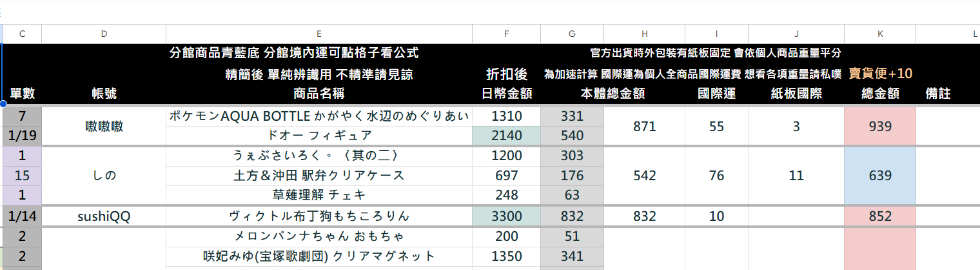Select the 賣貨便+10 header cell
The image size is (980, 270).
[x=879, y=74]
